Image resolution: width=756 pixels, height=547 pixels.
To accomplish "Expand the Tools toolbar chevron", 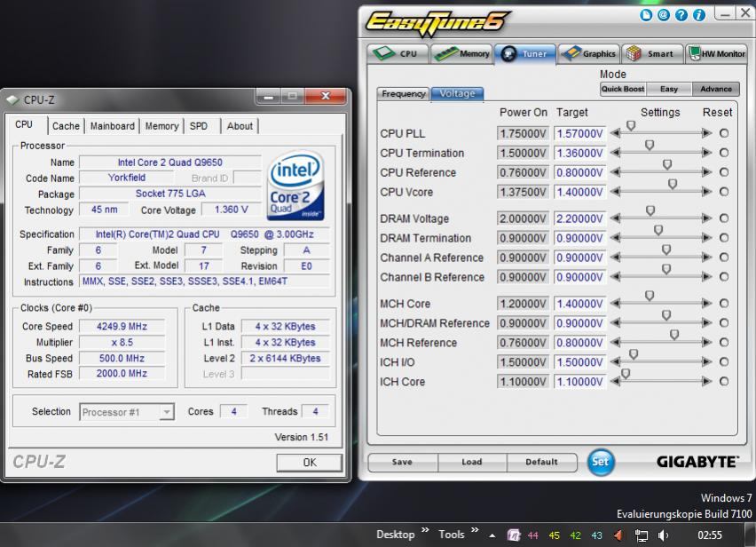I will tap(475, 530).
